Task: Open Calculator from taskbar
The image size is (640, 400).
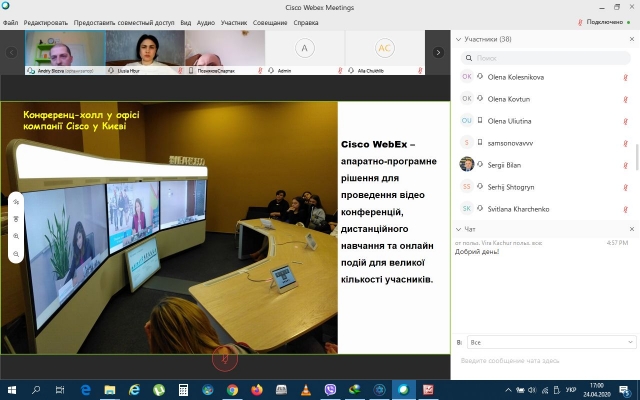Action: 183,390
